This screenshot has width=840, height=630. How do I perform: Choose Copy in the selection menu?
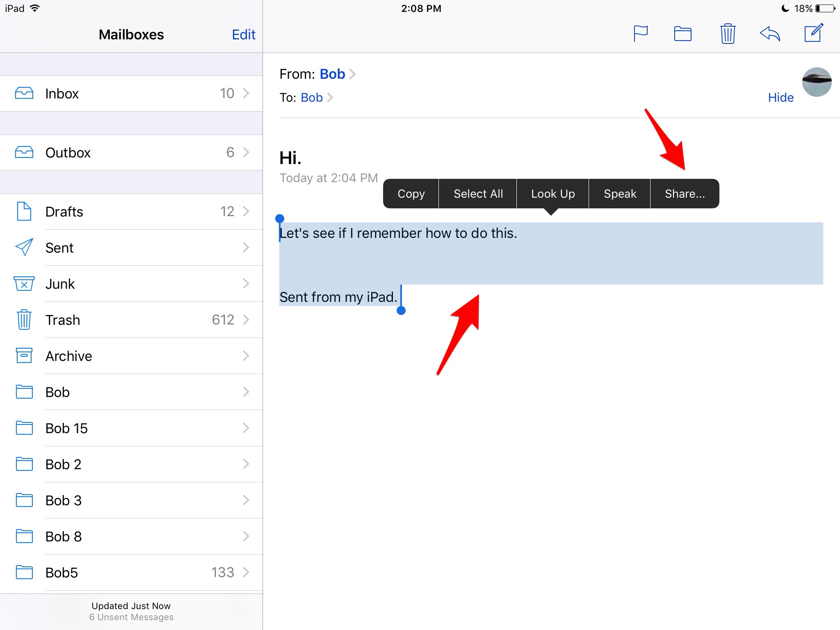pyautogui.click(x=411, y=194)
